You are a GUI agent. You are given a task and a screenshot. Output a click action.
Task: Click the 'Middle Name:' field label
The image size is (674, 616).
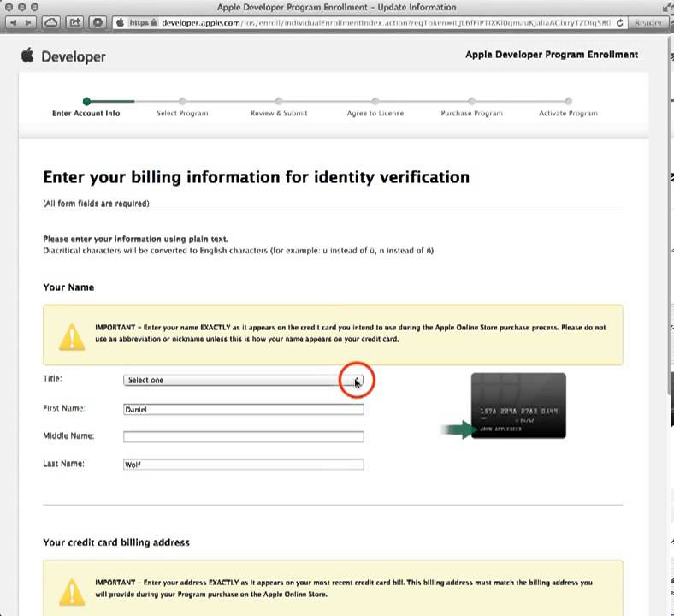(x=68, y=435)
